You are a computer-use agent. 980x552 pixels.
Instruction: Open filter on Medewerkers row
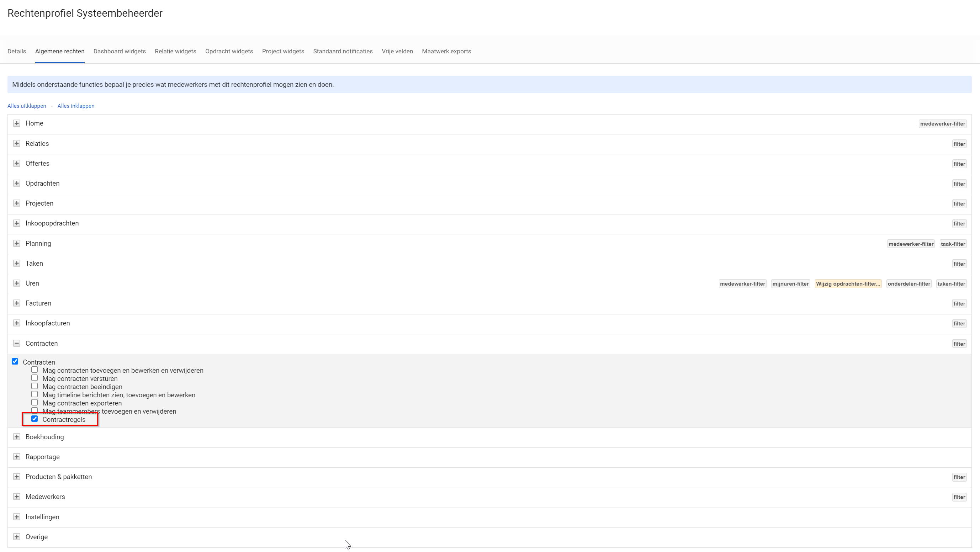click(959, 497)
